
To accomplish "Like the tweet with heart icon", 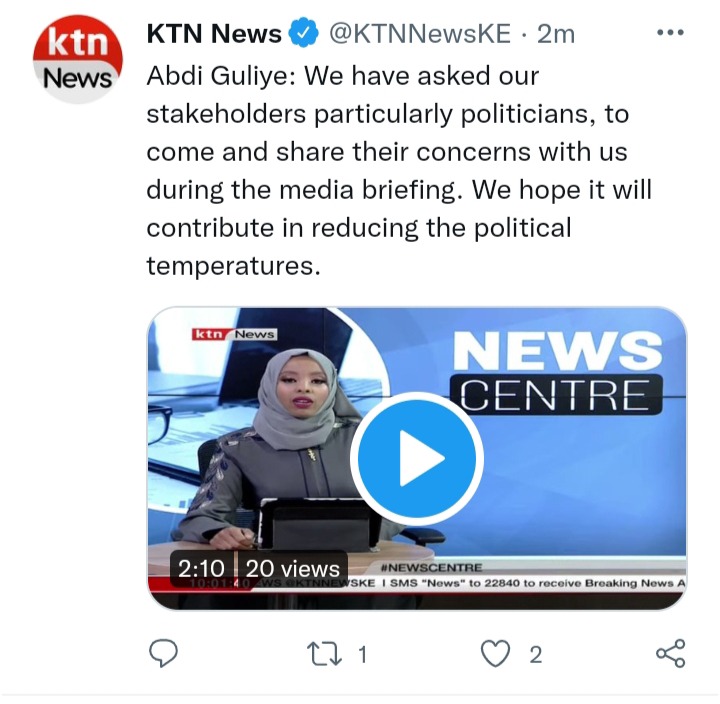I will pos(495,653).
